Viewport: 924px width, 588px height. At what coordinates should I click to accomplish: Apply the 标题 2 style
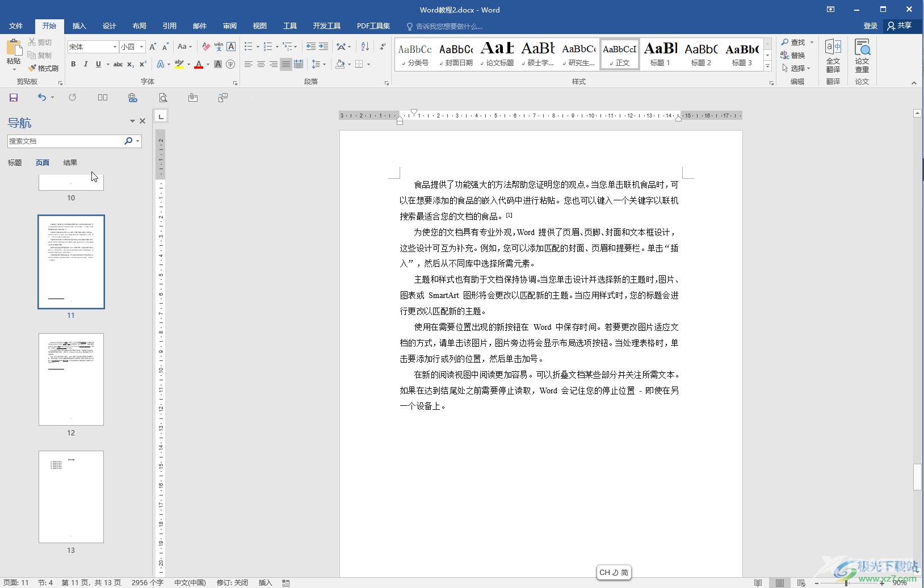tap(701, 54)
